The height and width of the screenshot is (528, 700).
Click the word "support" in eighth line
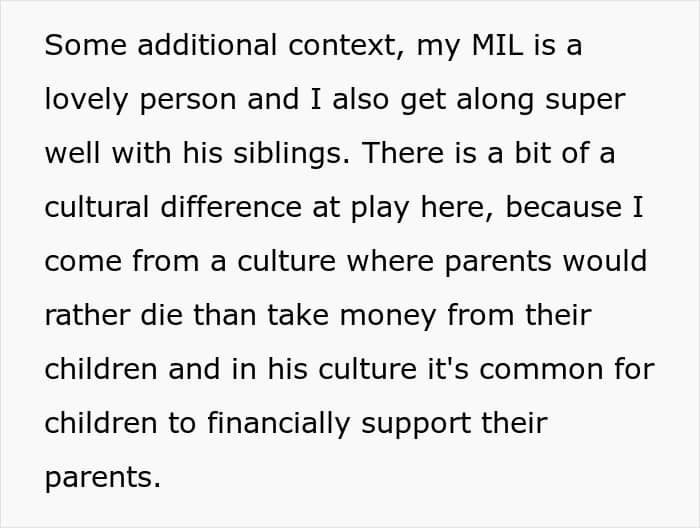416,425
